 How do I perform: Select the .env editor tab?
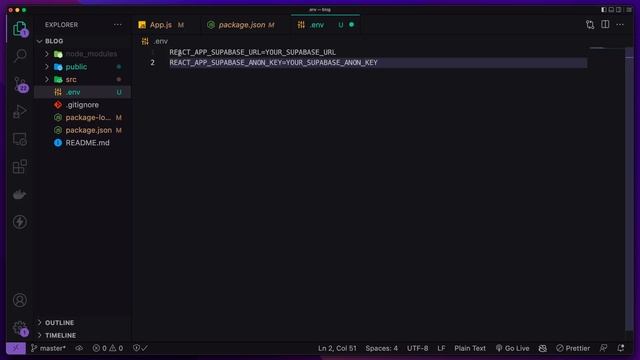point(317,25)
